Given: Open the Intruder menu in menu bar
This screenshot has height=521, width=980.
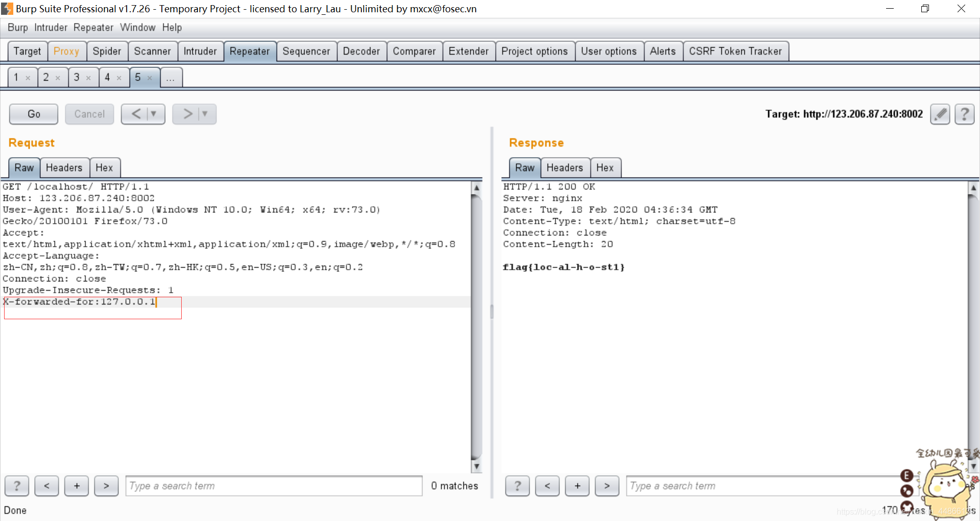Looking at the screenshot, I should 51,28.
